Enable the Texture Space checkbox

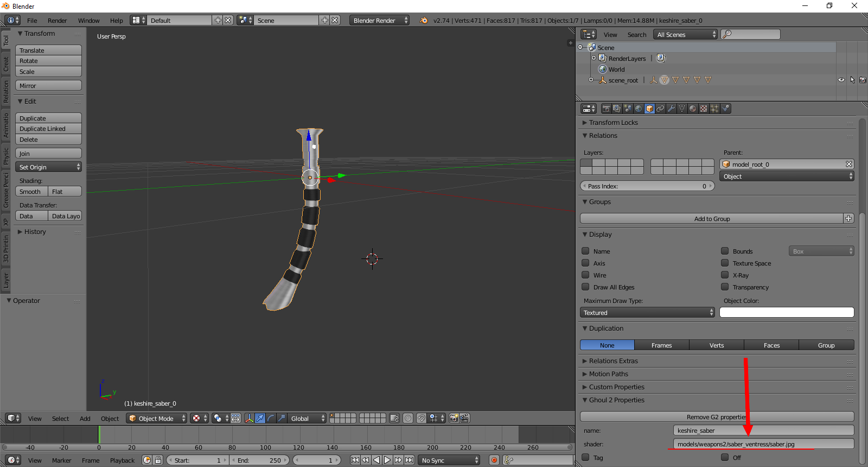coord(725,263)
